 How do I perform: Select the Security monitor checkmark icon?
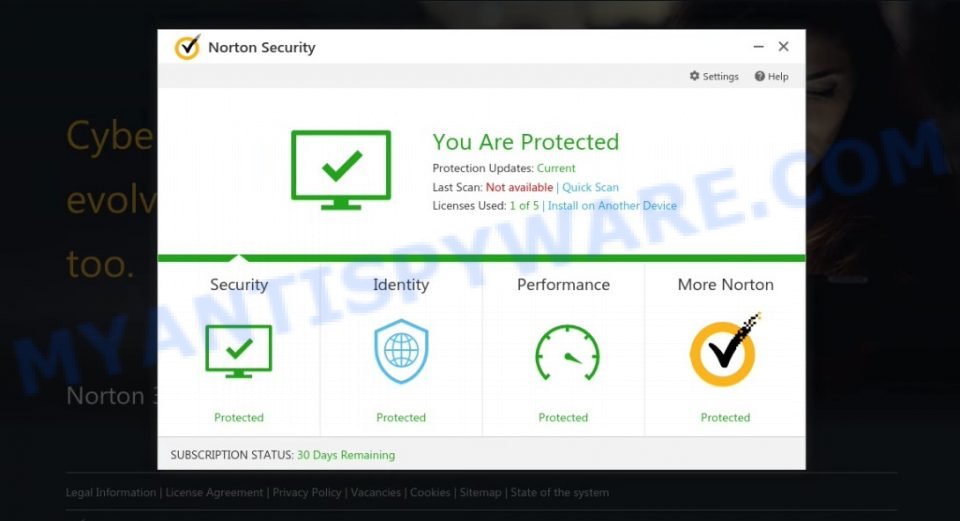239,351
